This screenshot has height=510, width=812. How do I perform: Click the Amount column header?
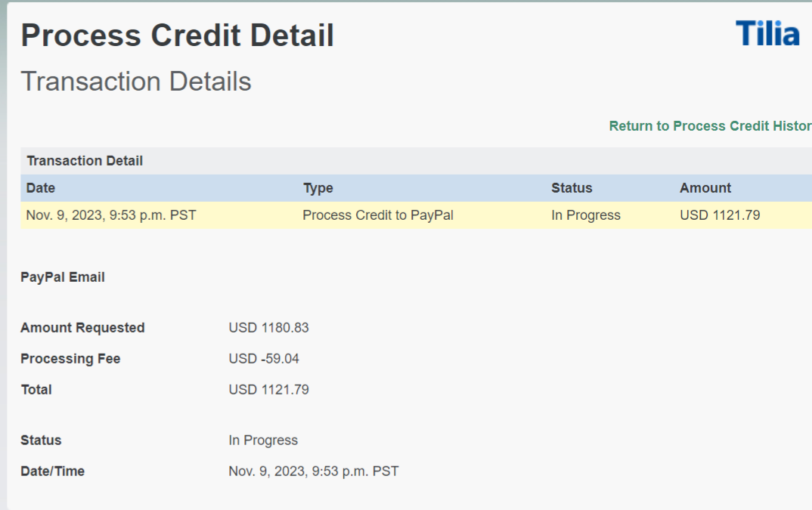(x=705, y=188)
